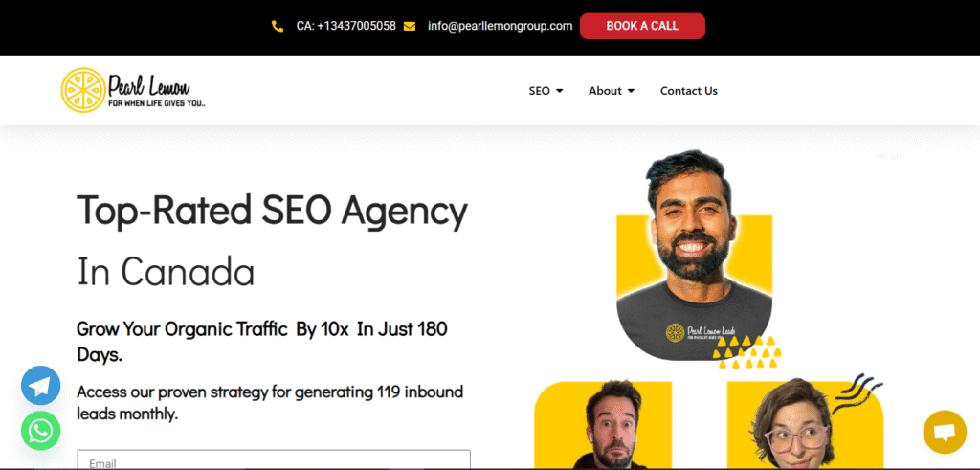Open the About menu item

pyautogui.click(x=605, y=91)
